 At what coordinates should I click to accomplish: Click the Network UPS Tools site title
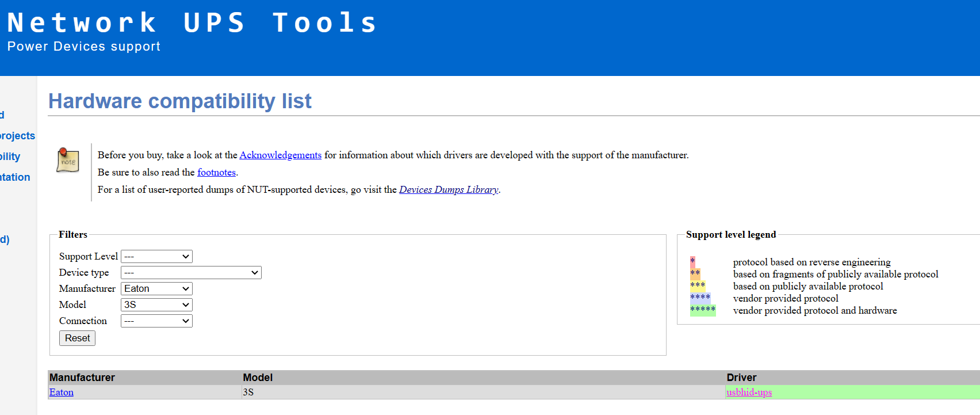pos(192,23)
